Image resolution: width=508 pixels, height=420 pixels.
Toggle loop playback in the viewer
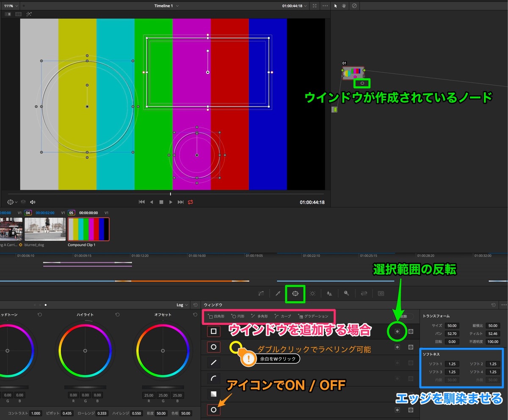click(x=190, y=202)
